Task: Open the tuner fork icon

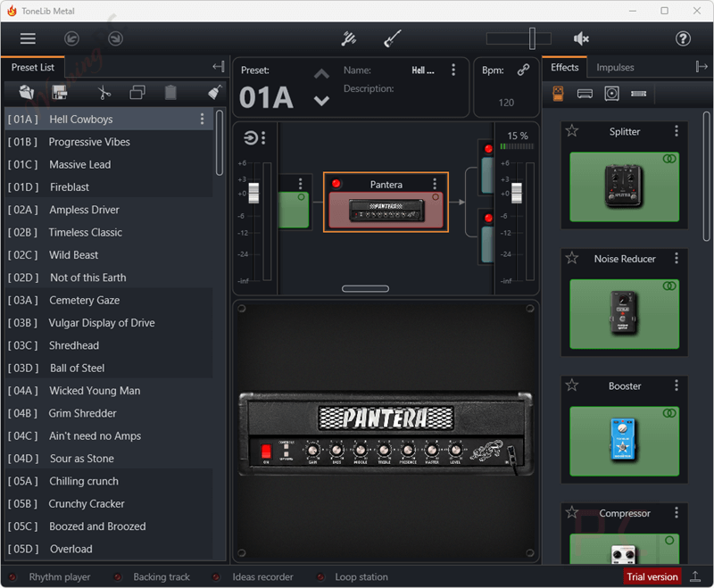Action: [x=349, y=38]
